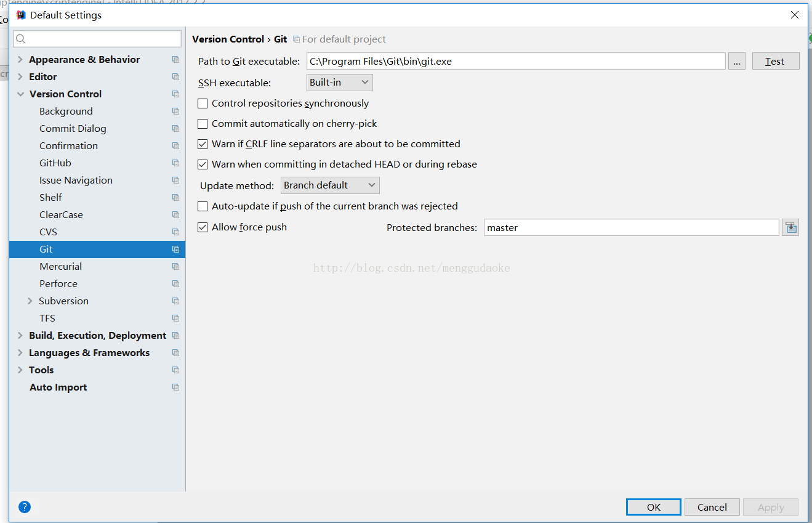Image resolution: width=812 pixels, height=523 pixels.
Task: Open the Issue Navigation settings page
Action: (76, 180)
